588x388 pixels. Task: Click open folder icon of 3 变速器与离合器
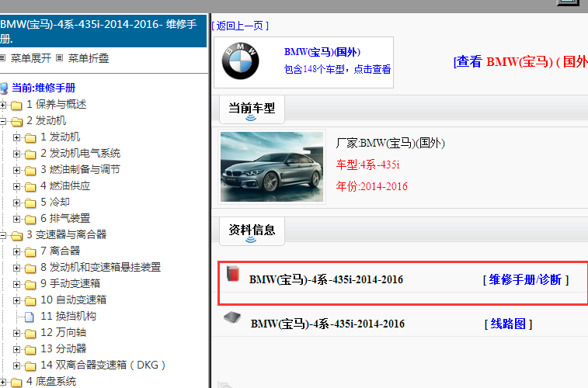tap(16, 236)
